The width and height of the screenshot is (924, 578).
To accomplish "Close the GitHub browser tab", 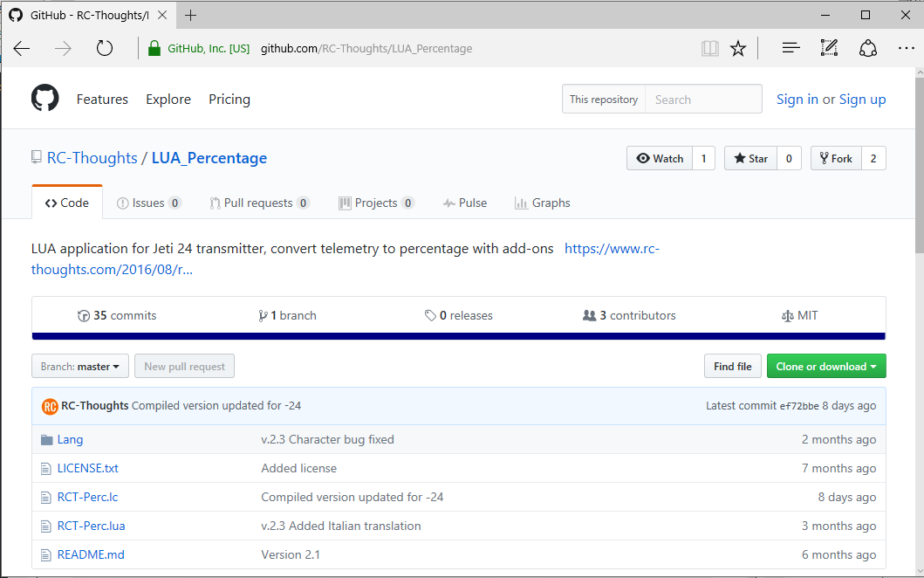I will pos(162,16).
